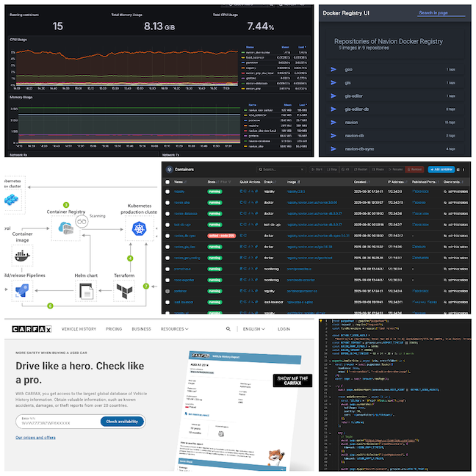
Task: Sort containers by Created column
Action: click(x=361, y=182)
